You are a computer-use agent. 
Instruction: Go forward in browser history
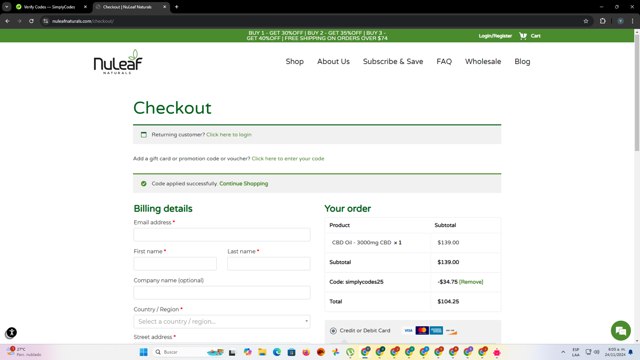19,21
